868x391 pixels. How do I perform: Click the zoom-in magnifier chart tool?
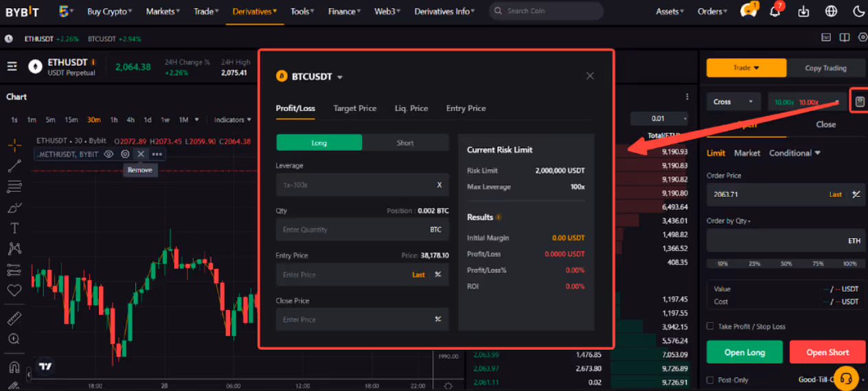point(14,339)
